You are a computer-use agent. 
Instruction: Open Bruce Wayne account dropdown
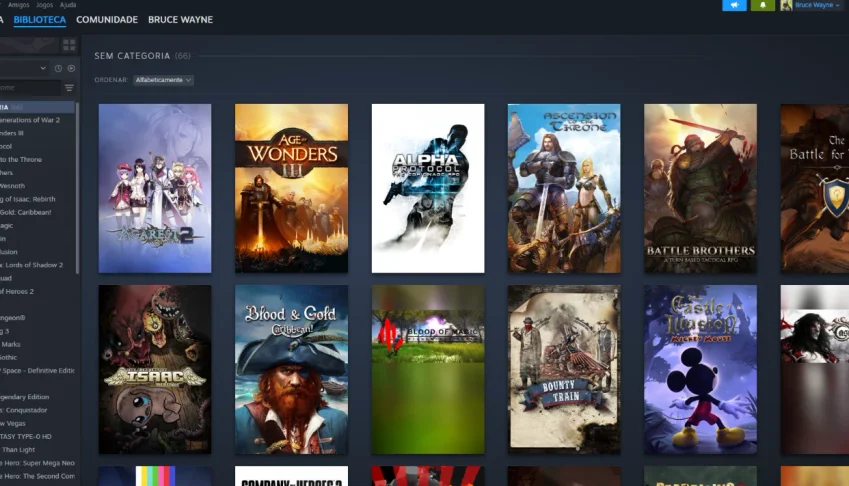(817, 5)
